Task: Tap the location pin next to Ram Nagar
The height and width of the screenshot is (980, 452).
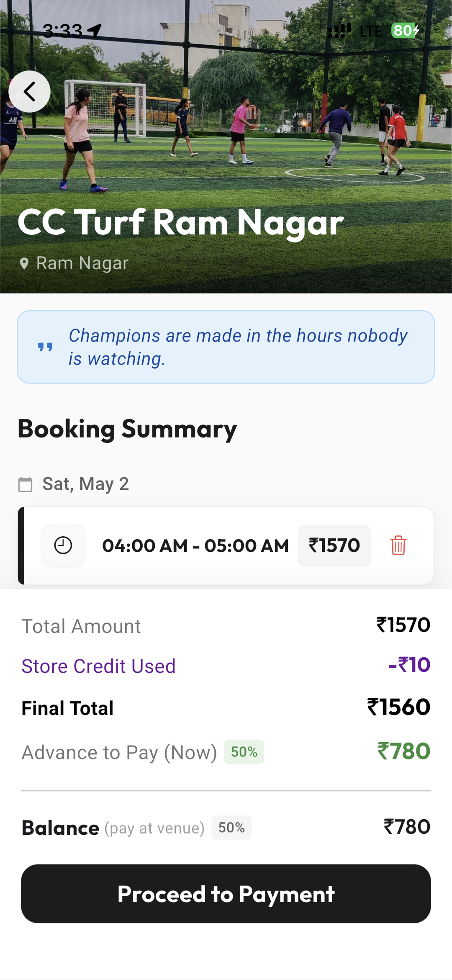Action: click(24, 263)
